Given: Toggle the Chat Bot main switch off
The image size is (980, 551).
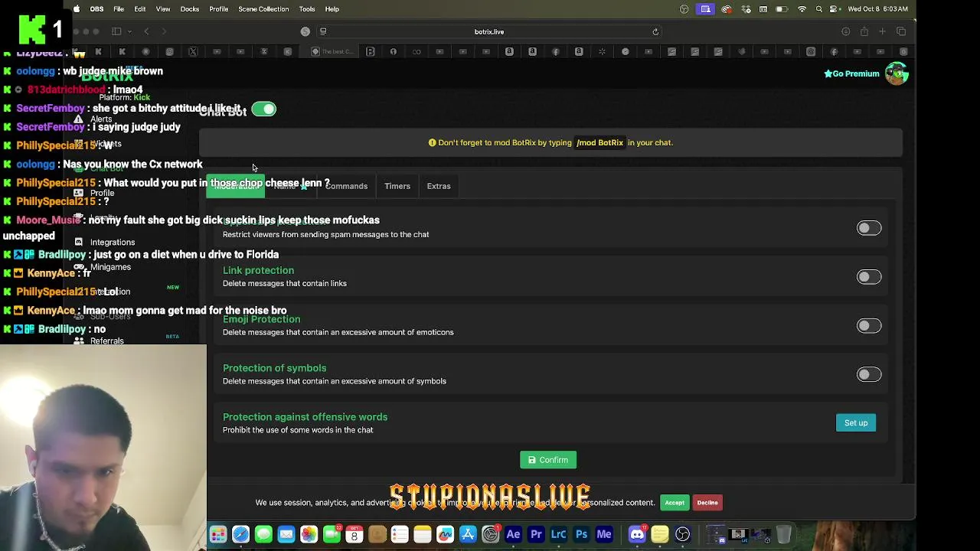Looking at the screenshot, I should click(263, 109).
